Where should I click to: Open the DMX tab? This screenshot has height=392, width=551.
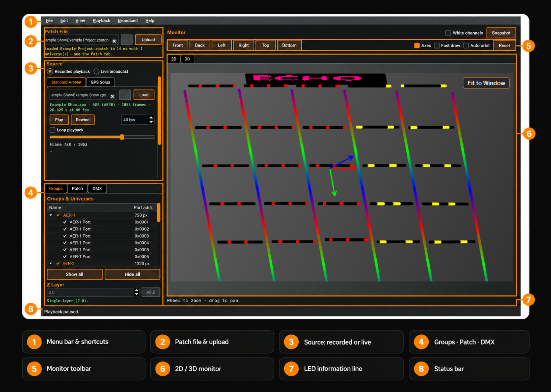coord(97,188)
